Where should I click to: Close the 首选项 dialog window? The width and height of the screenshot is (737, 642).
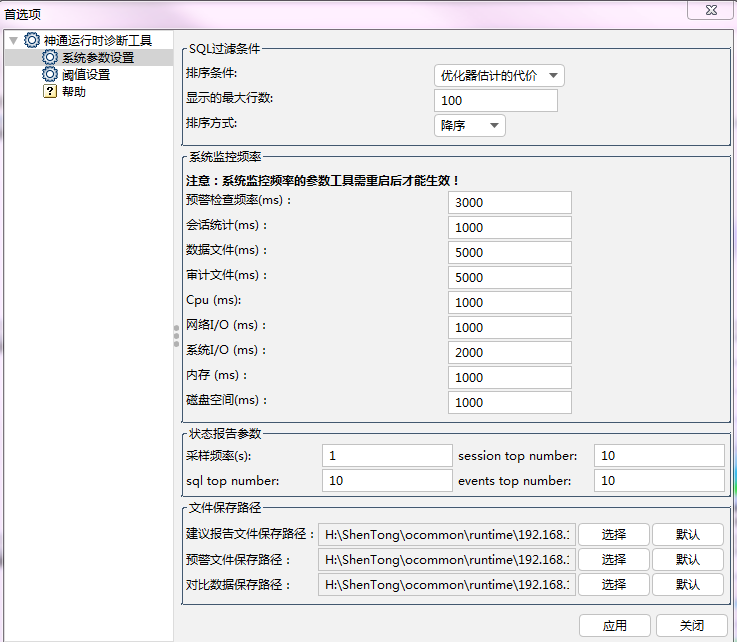[x=711, y=11]
